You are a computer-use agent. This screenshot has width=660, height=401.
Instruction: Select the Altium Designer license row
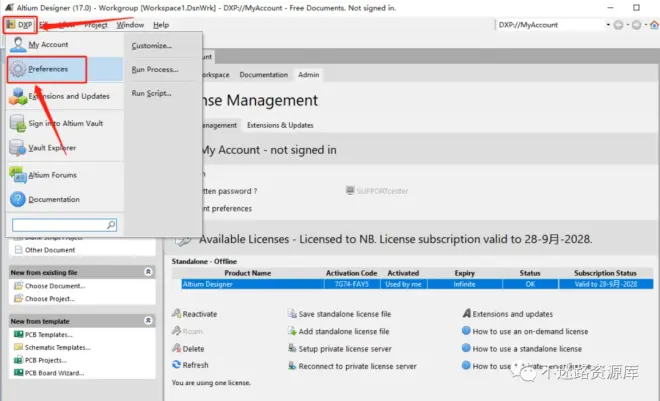[417, 284]
